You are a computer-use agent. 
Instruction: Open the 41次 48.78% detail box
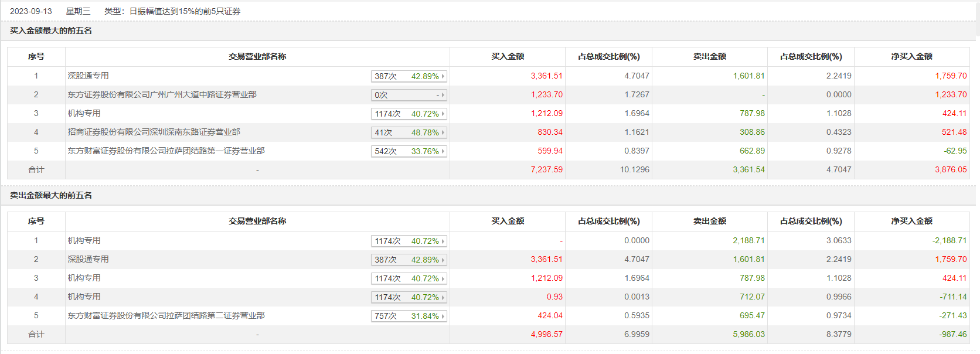point(409,132)
